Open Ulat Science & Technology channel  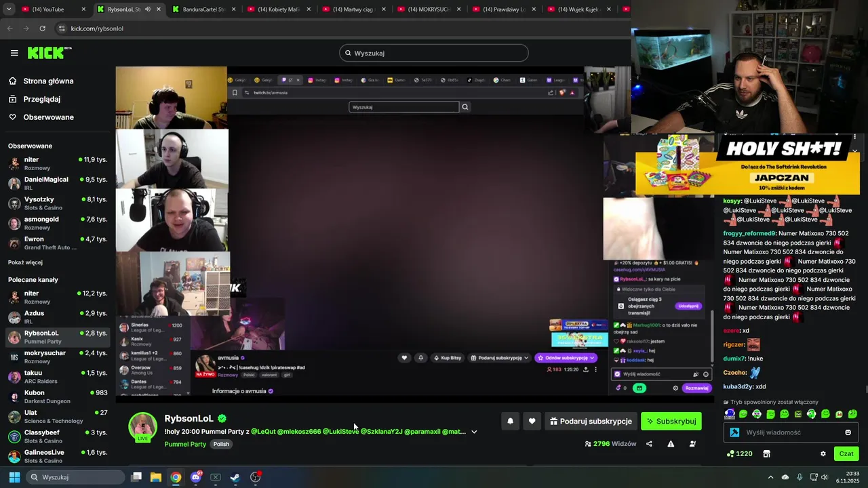(x=58, y=416)
